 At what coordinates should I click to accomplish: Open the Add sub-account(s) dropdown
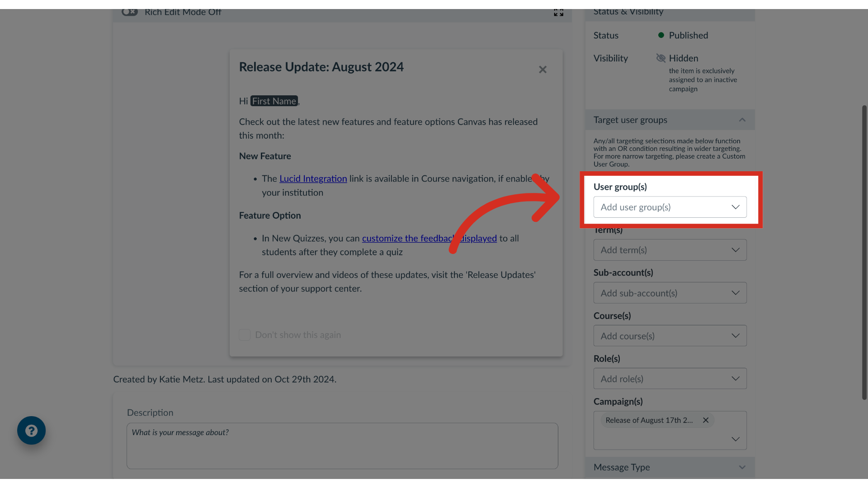(x=670, y=293)
